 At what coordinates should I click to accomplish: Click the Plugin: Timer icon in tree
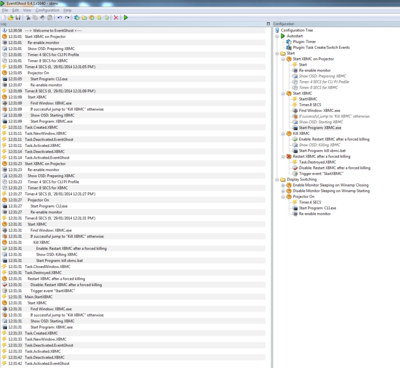click(x=289, y=42)
